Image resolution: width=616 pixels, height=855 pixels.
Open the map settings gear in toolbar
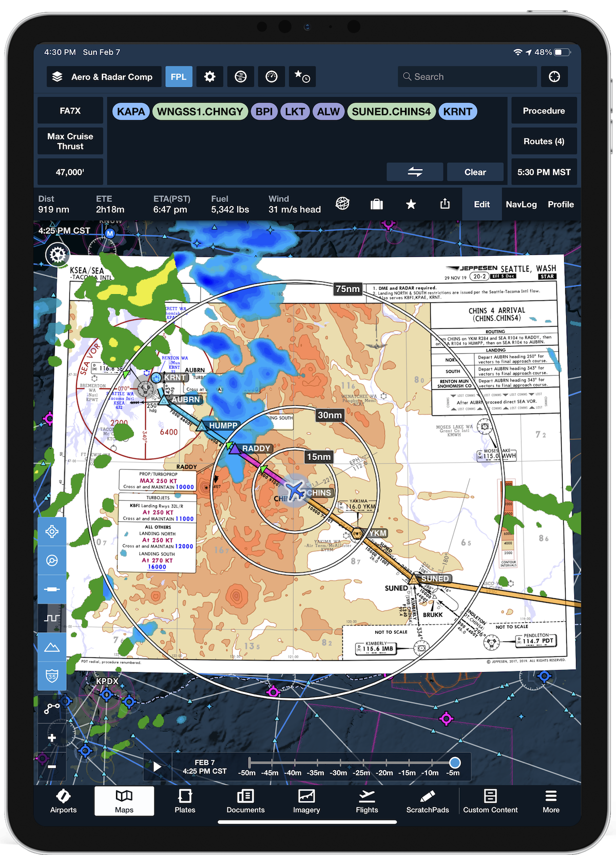pyautogui.click(x=209, y=77)
